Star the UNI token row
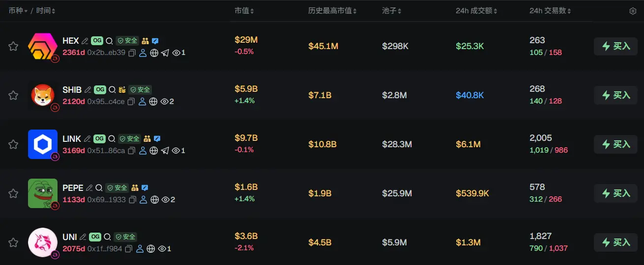 point(13,242)
